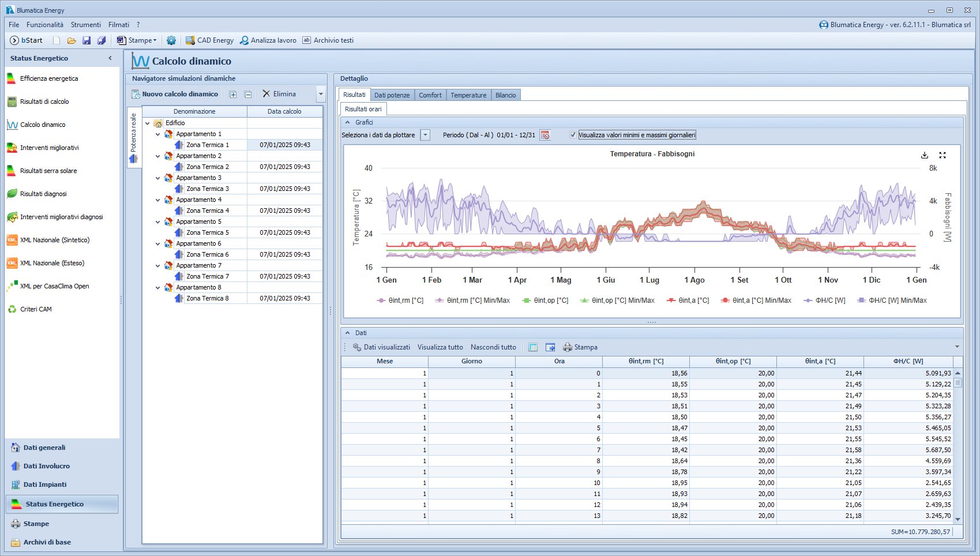Select Zona Termica 5 in the tree

click(207, 232)
